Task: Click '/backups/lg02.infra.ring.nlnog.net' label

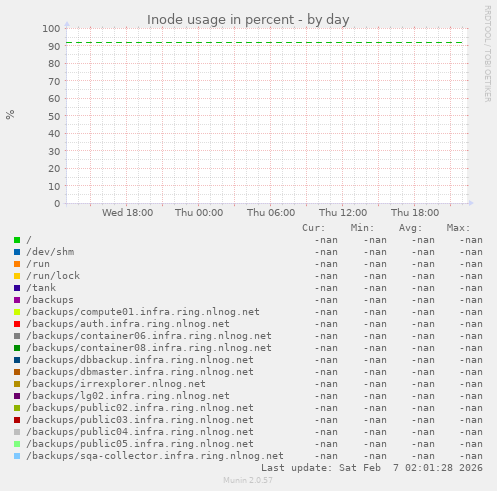Action: [x=128, y=396]
